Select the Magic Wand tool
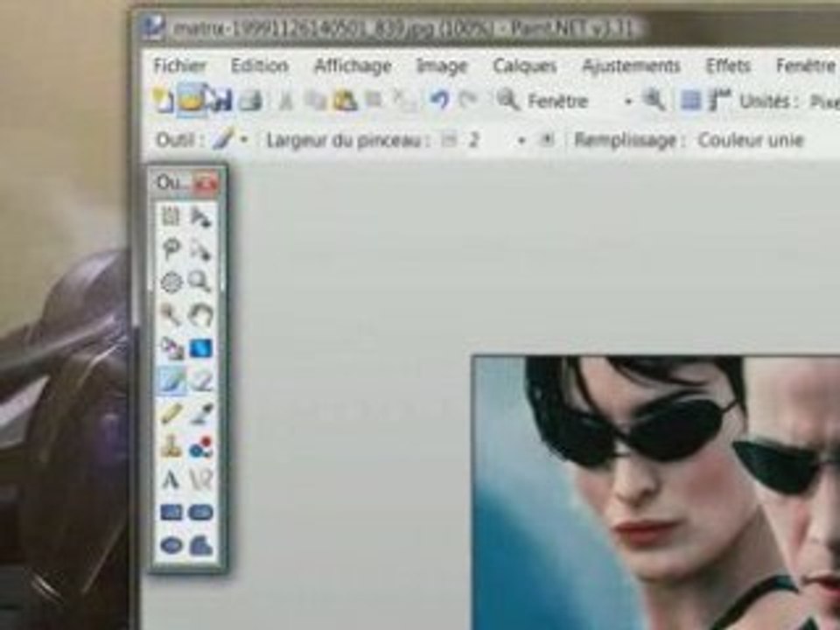This screenshot has width=840, height=630. coord(171,315)
